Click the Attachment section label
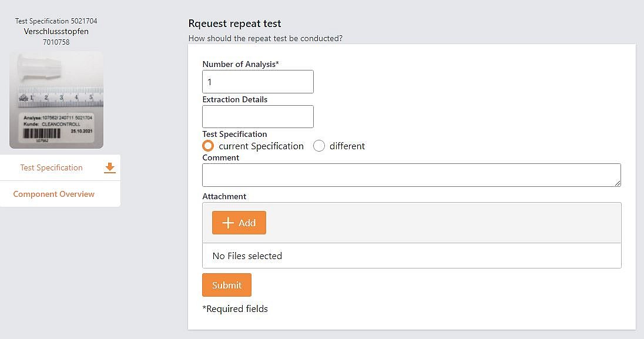This screenshot has height=339, width=644. 224,196
